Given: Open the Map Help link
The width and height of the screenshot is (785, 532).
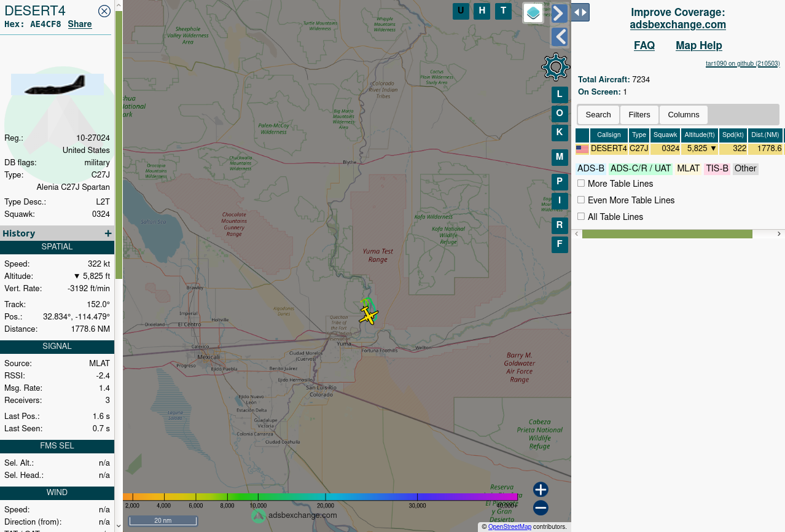Looking at the screenshot, I should [699, 45].
